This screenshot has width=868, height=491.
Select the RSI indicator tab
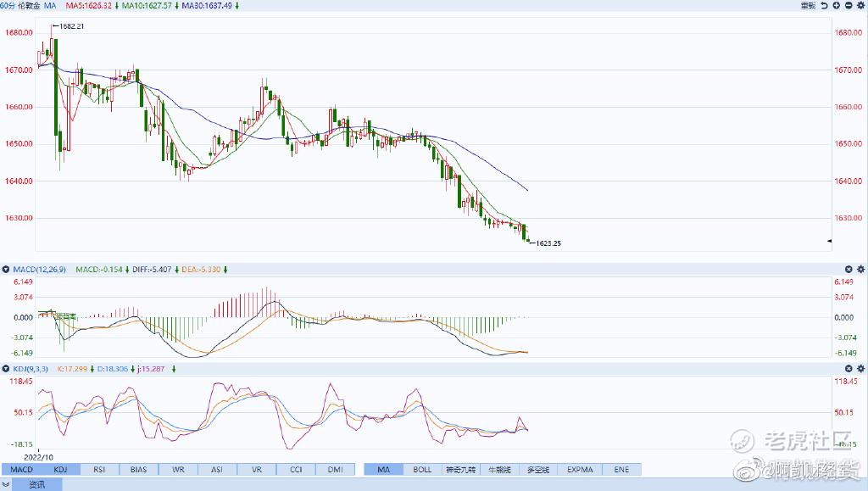100,470
